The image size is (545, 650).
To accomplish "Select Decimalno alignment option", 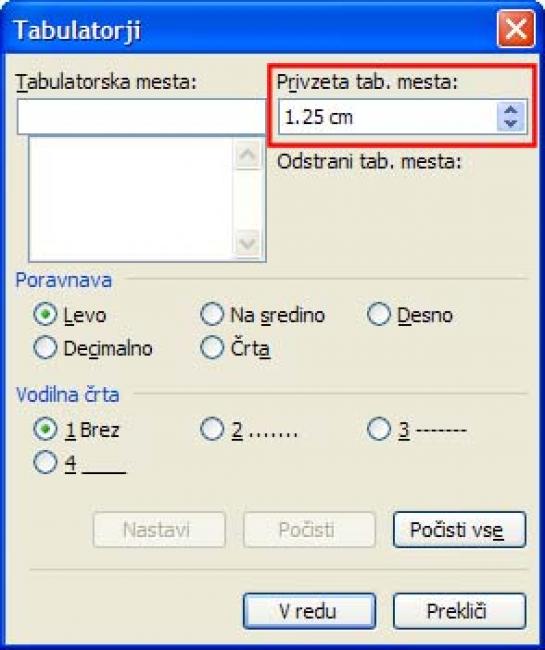I will pyautogui.click(x=45, y=347).
